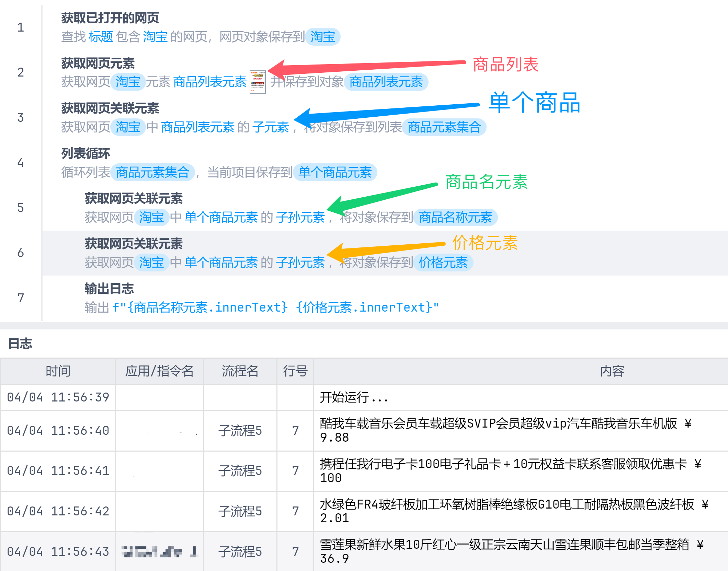The height and width of the screenshot is (571, 728).
Task: Click the 商品元素集合 variable tag in step 3
Action: pyautogui.click(x=444, y=127)
